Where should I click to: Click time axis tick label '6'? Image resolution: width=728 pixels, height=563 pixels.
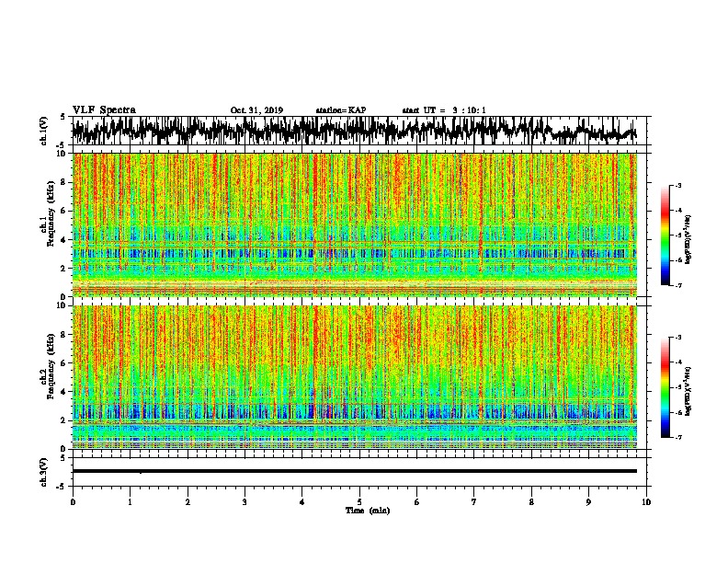417,502
